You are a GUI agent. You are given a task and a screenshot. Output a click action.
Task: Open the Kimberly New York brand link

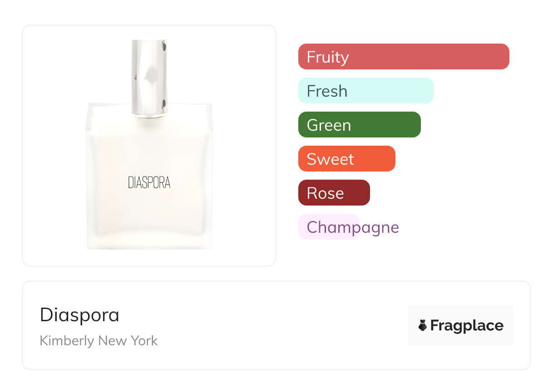[99, 341]
